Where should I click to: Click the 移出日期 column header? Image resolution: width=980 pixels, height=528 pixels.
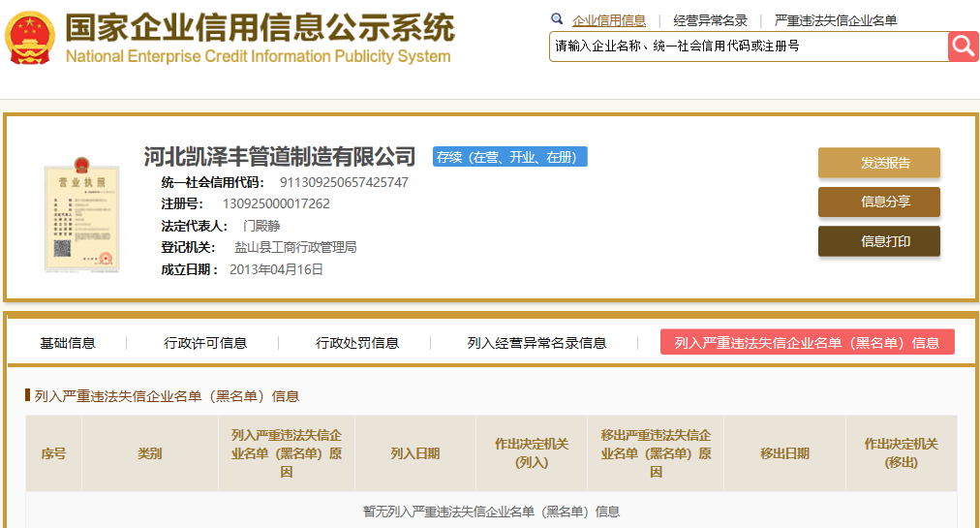pos(784,453)
